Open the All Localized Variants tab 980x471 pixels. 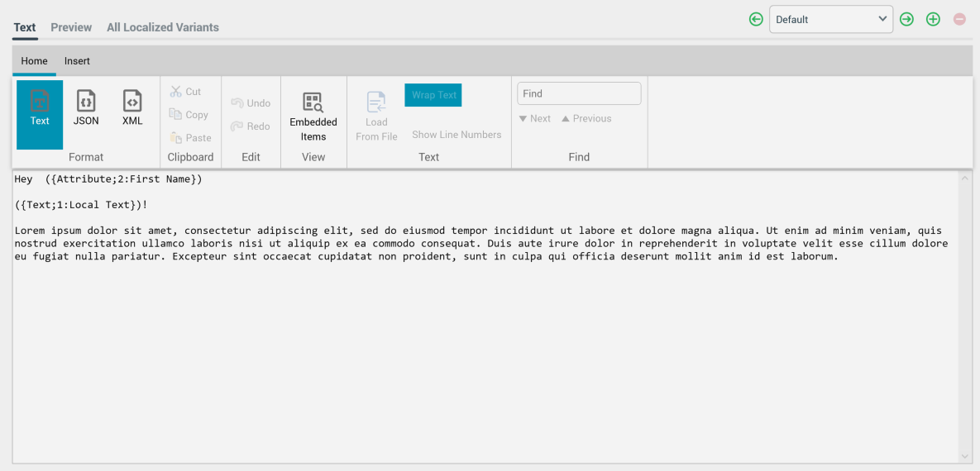[163, 27]
